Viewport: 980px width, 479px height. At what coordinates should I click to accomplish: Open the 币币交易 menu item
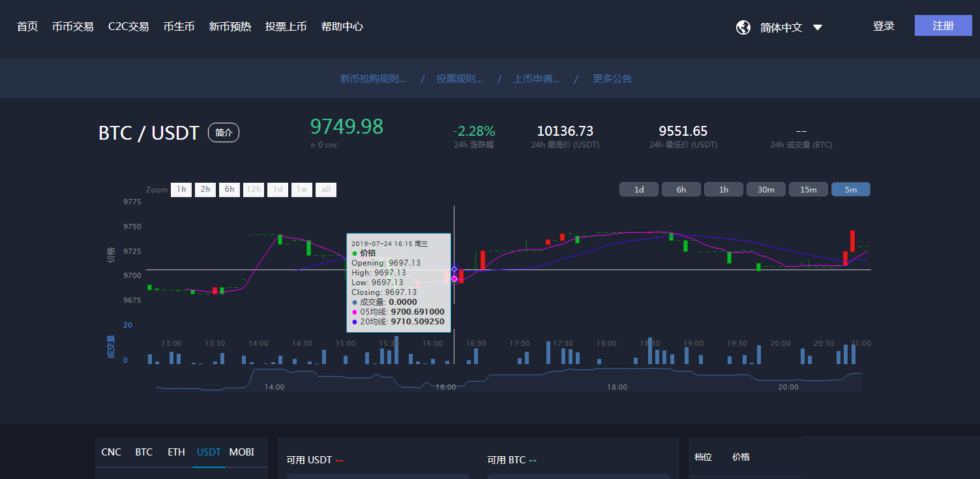point(73,27)
